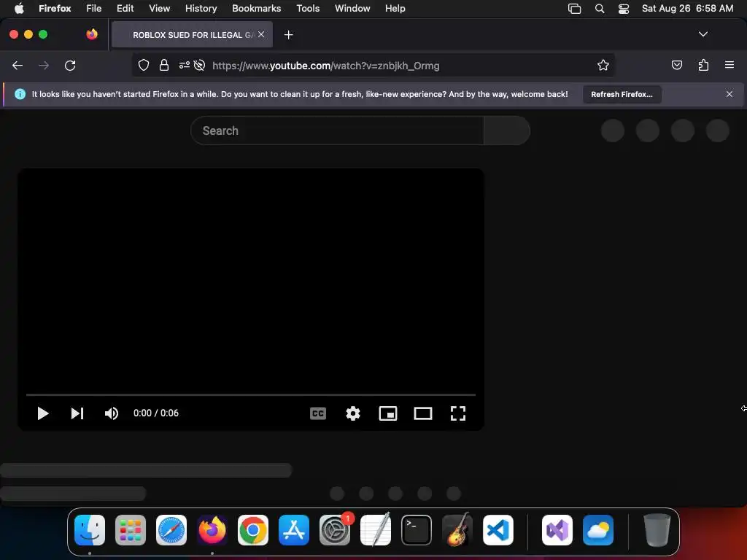Open video settings gear
Screen dimensions: 747x560
pyautogui.click(x=353, y=413)
